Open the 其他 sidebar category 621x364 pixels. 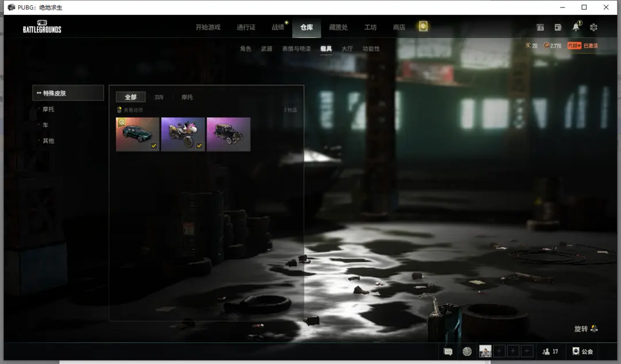pyautogui.click(x=48, y=141)
